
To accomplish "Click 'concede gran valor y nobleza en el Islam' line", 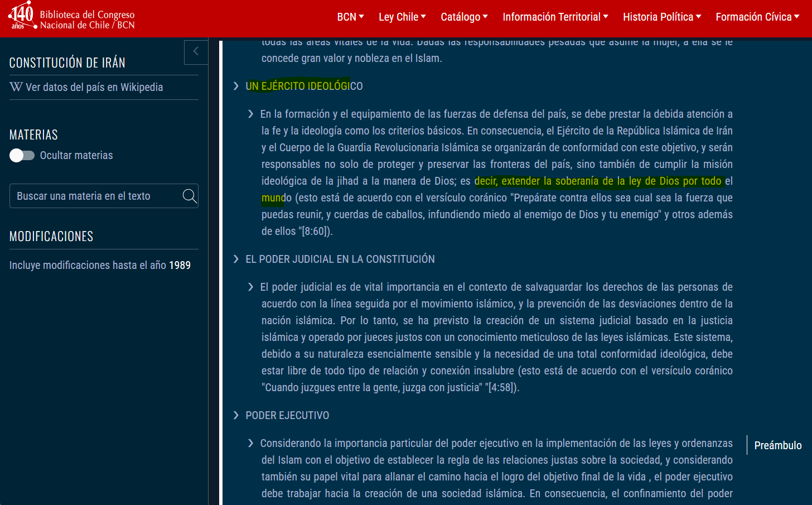I will coord(351,58).
